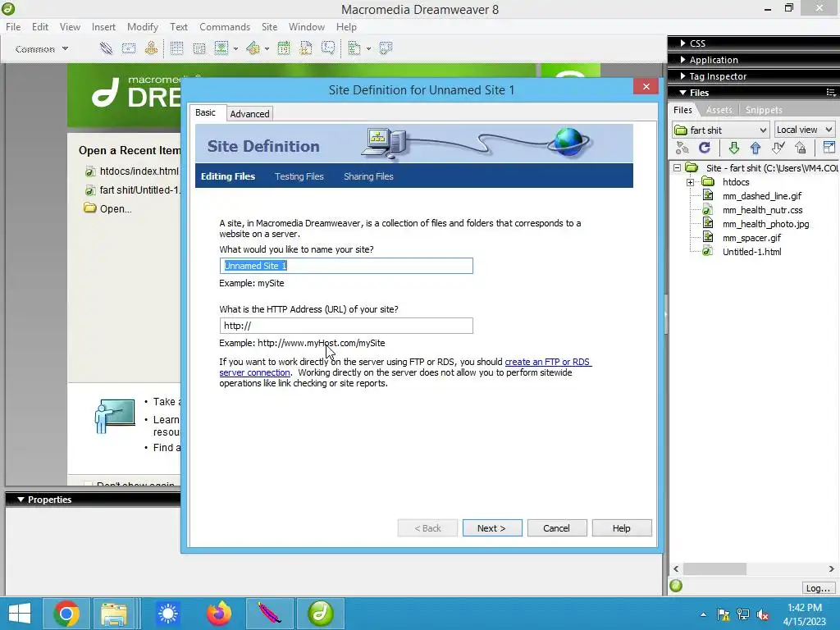Click the Images insert icon

tap(221, 48)
